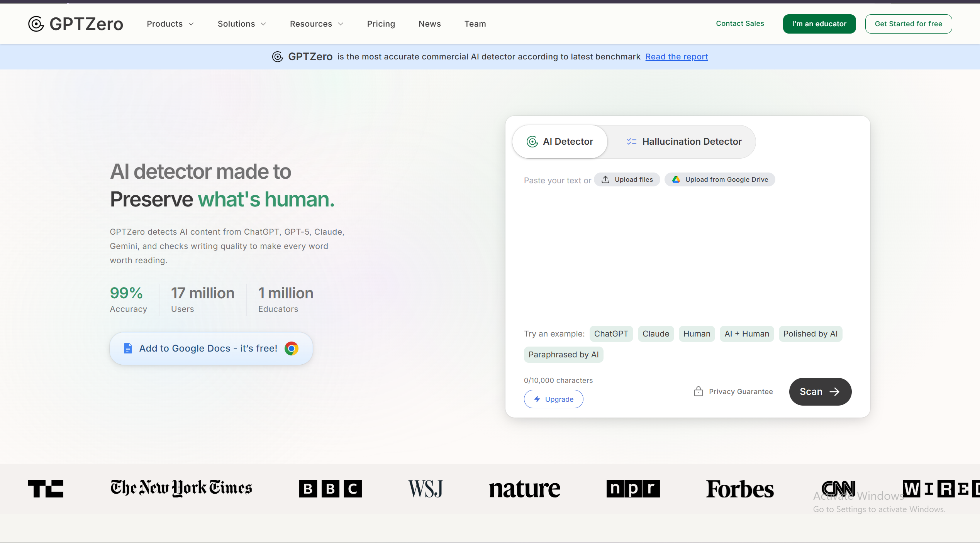The width and height of the screenshot is (980, 543).
Task: Click the WSJ logo
Action: [426, 489]
